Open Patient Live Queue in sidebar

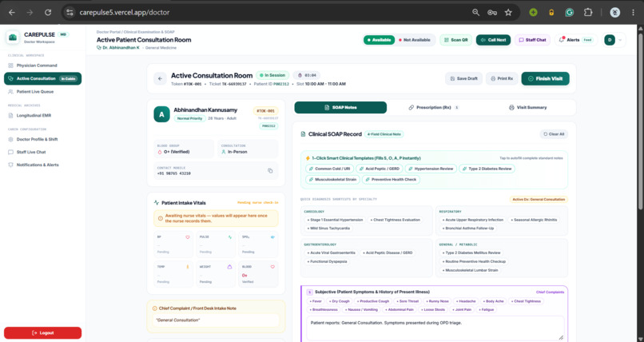pos(42,92)
